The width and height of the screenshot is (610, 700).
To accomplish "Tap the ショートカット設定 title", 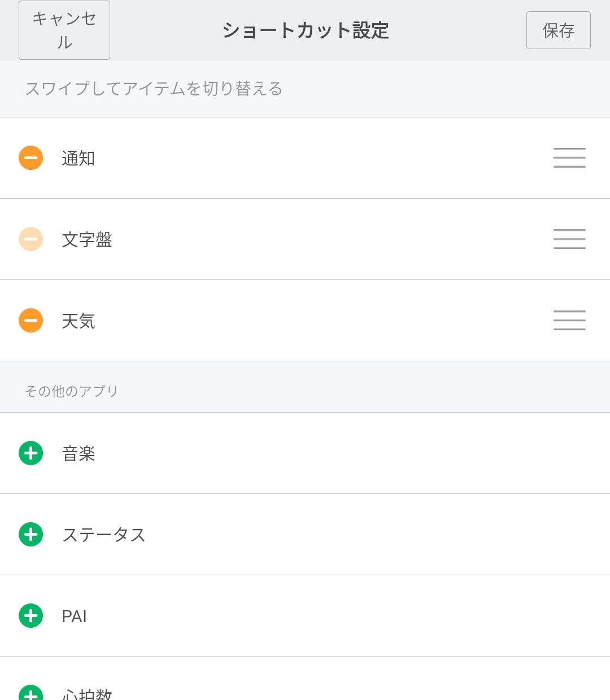I will [x=306, y=30].
